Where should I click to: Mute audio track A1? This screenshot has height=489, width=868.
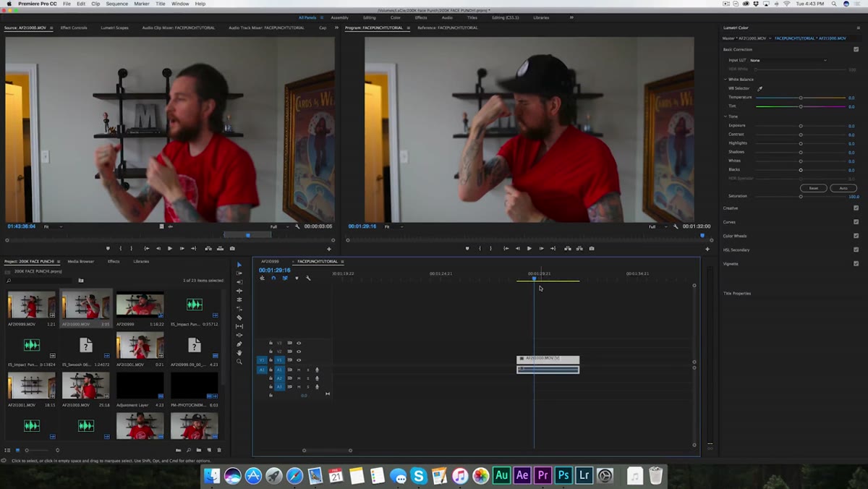pyautogui.click(x=299, y=370)
